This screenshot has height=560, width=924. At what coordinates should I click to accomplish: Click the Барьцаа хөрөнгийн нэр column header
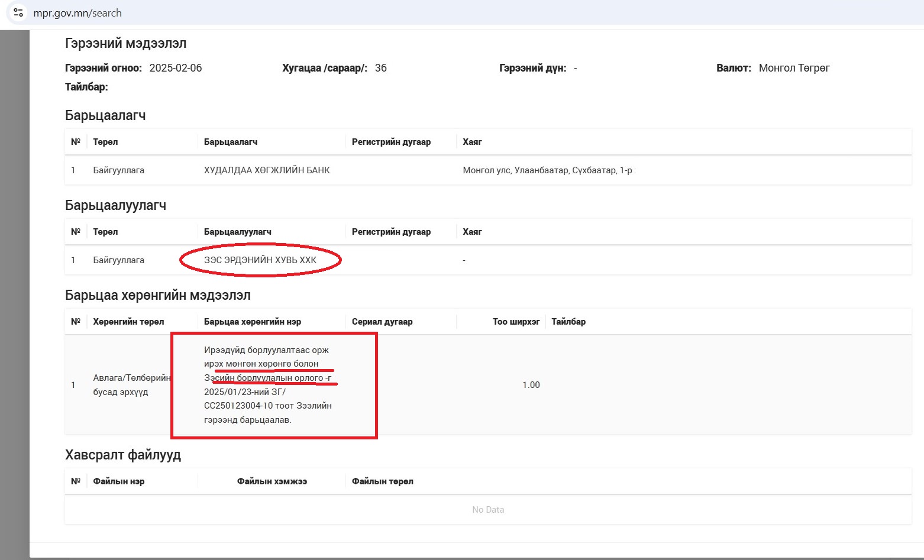coord(253,322)
